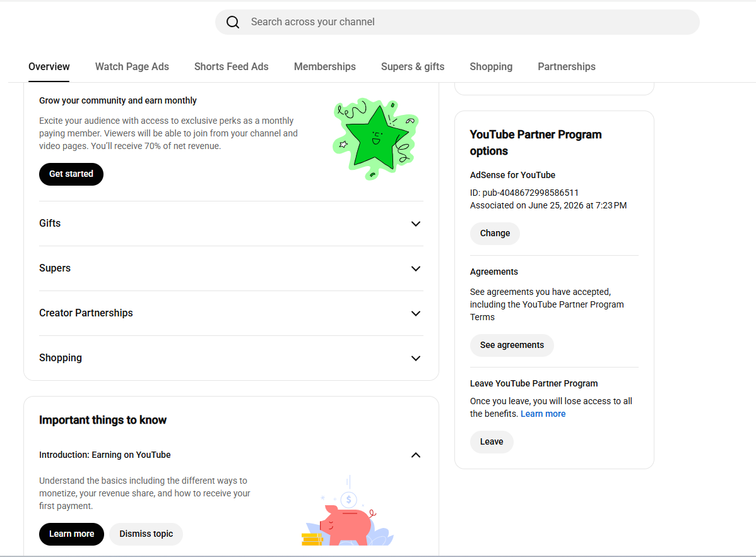The height and width of the screenshot is (557, 756).
Task: Expand the Supers section chevron
Action: click(416, 268)
